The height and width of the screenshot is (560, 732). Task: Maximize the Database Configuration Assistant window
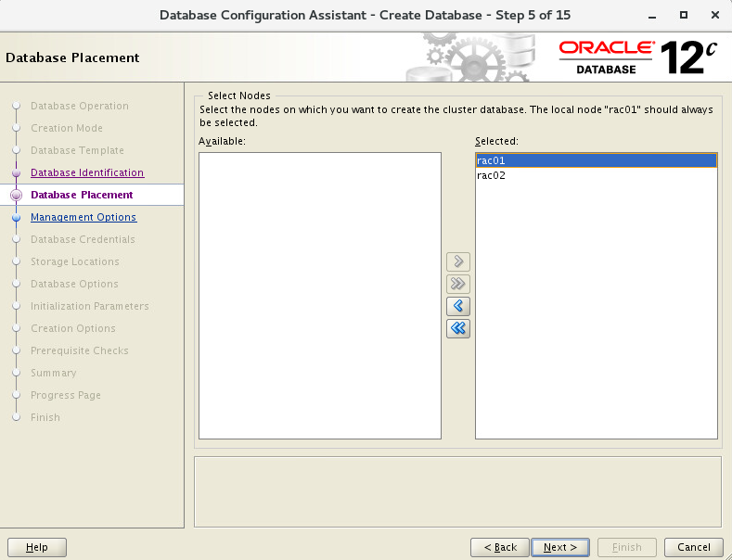click(x=684, y=15)
